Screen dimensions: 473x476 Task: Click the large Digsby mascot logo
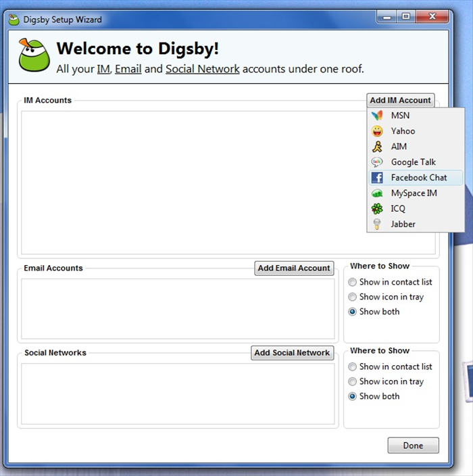click(x=34, y=55)
